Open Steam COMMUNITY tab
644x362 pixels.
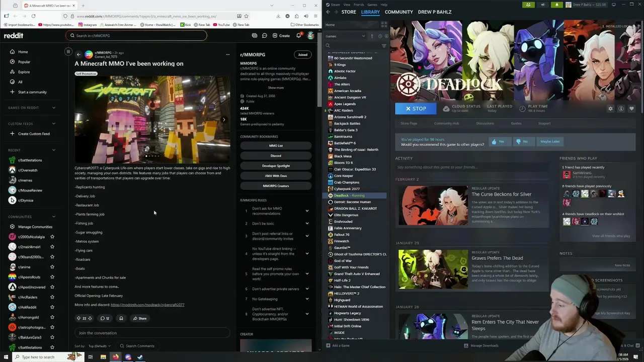pos(398,12)
